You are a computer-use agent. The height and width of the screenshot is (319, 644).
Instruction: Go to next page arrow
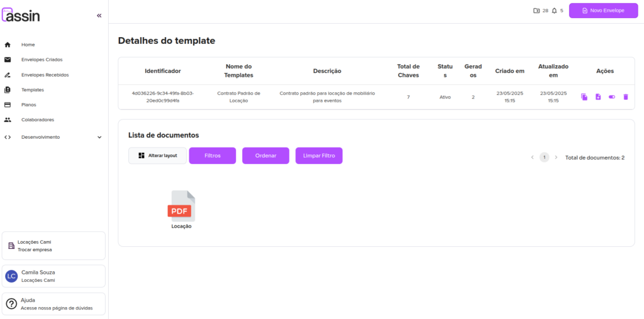(556, 158)
